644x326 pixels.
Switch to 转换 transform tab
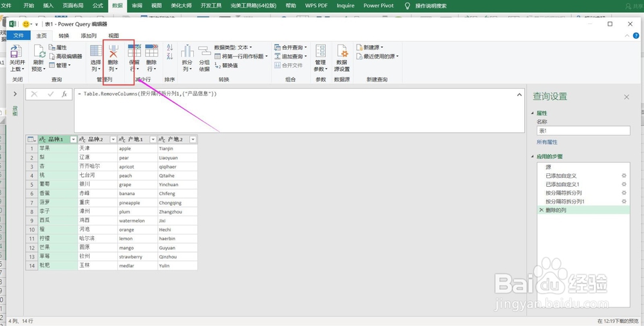point(64,36)
